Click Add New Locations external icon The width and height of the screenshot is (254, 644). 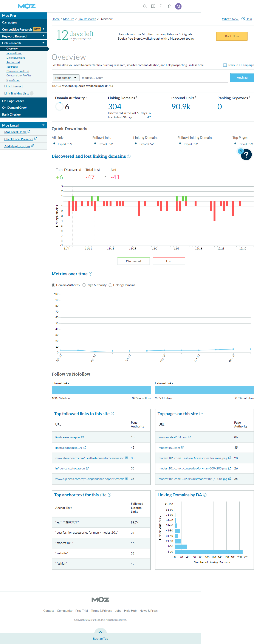click(33, 146)
